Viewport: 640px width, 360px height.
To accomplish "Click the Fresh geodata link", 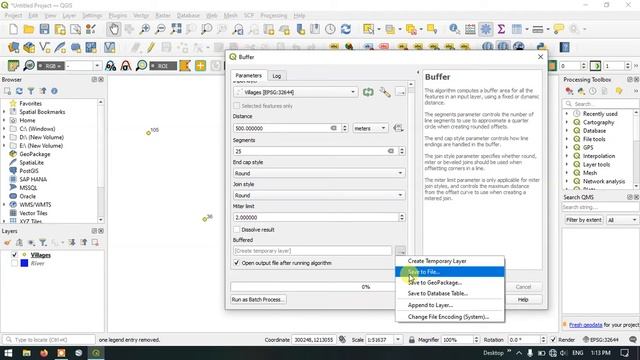I will pos(585,325).
